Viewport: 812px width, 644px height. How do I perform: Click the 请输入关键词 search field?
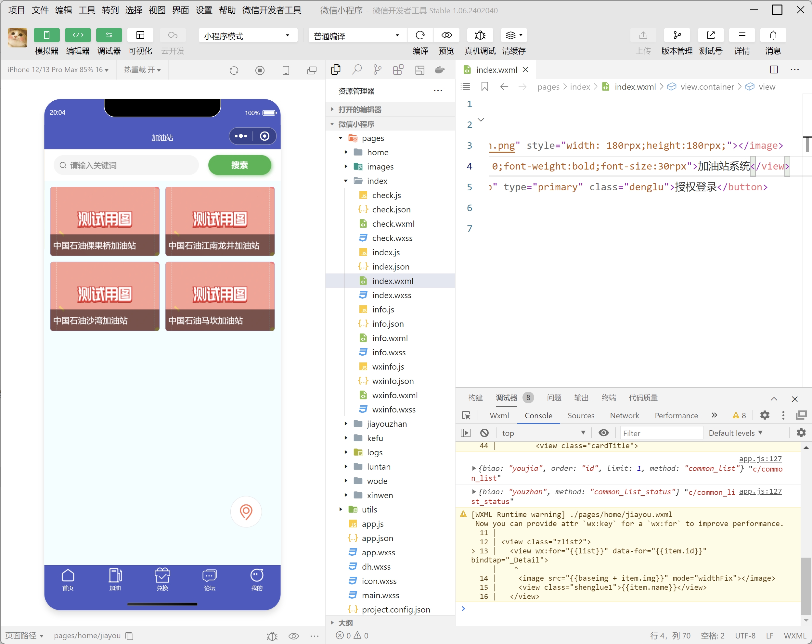[126, 165]
